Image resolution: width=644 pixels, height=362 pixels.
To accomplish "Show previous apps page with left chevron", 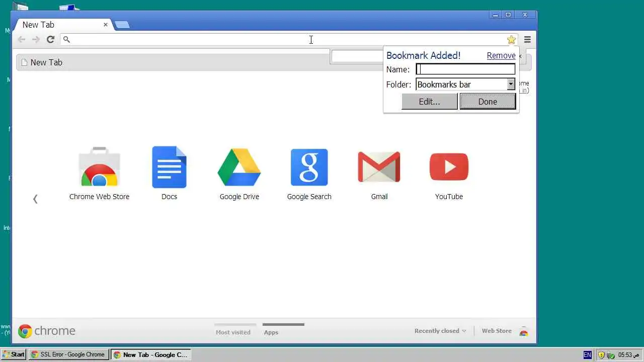I will (35, 199).
